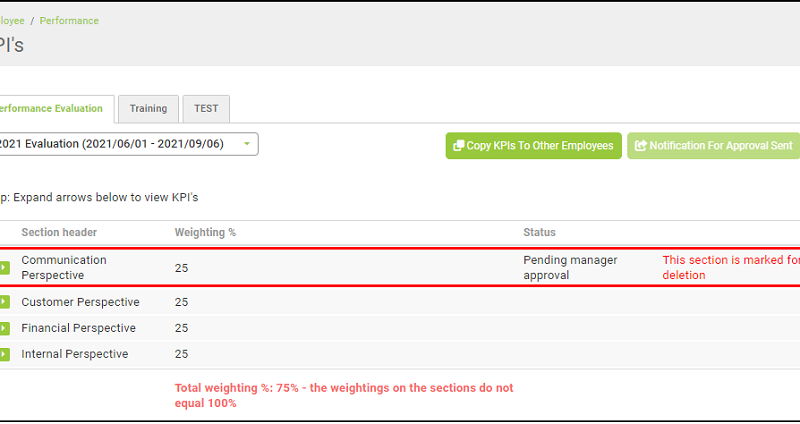Go to the Employee breadcrumb link
This screenshot has width=800, height=424.
12,21
